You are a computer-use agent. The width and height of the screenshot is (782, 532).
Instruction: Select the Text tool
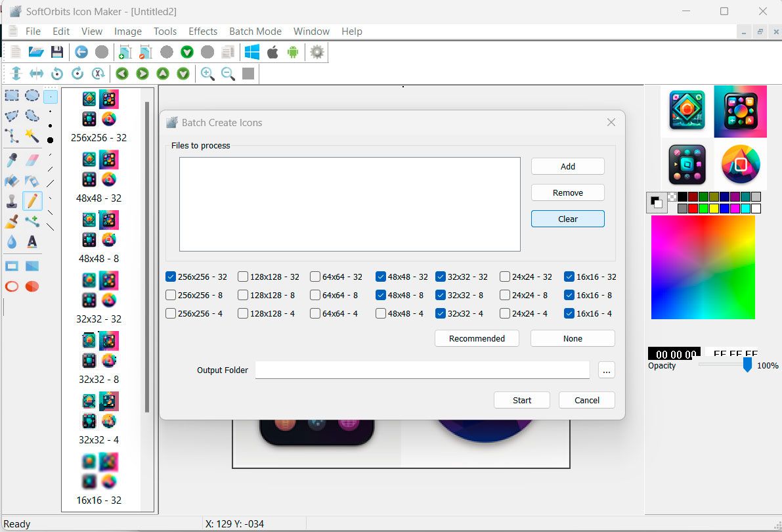(x=30, y=242)
